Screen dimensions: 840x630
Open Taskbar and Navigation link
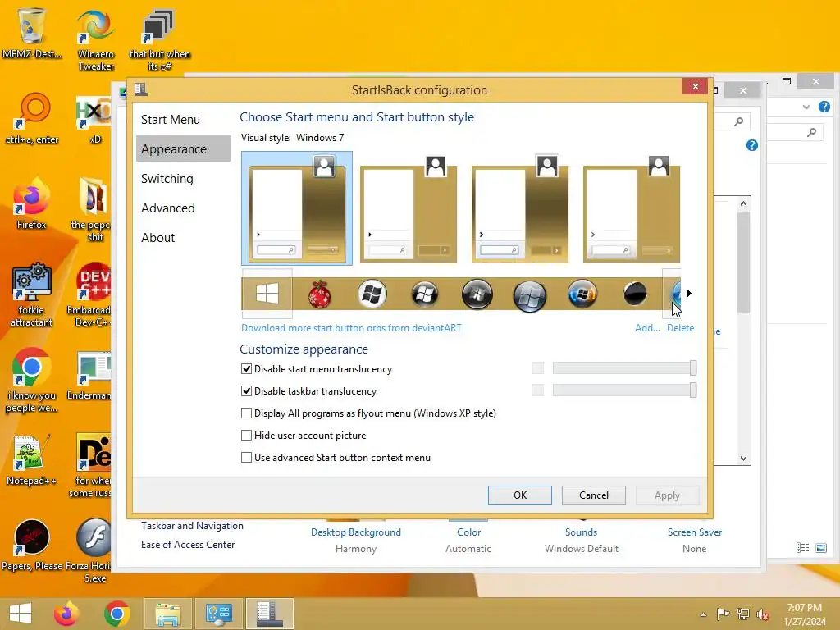pyautogui.click(x=192, y=526)
